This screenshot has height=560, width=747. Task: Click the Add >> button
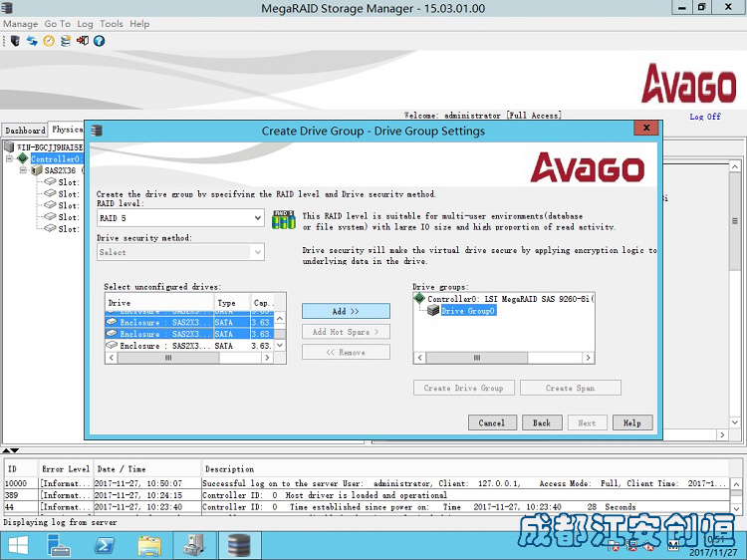pyautogui.click(x=346, y=311)
